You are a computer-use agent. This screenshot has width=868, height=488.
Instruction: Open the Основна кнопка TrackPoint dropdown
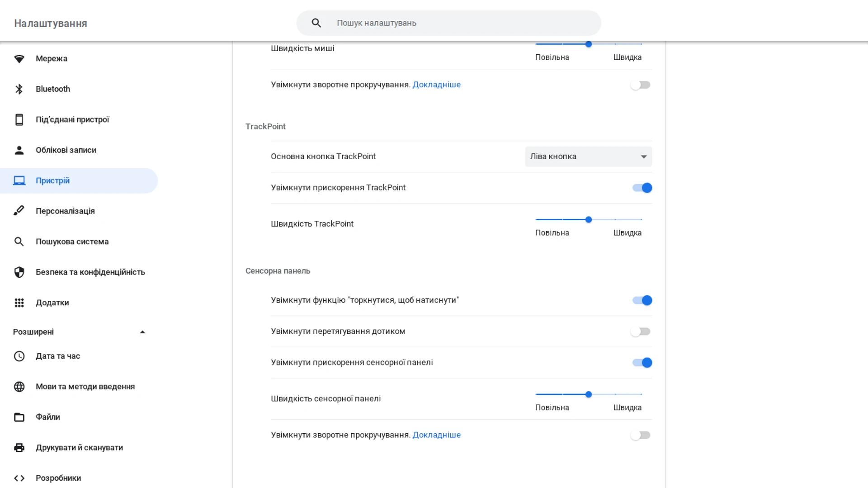(588, 156)
